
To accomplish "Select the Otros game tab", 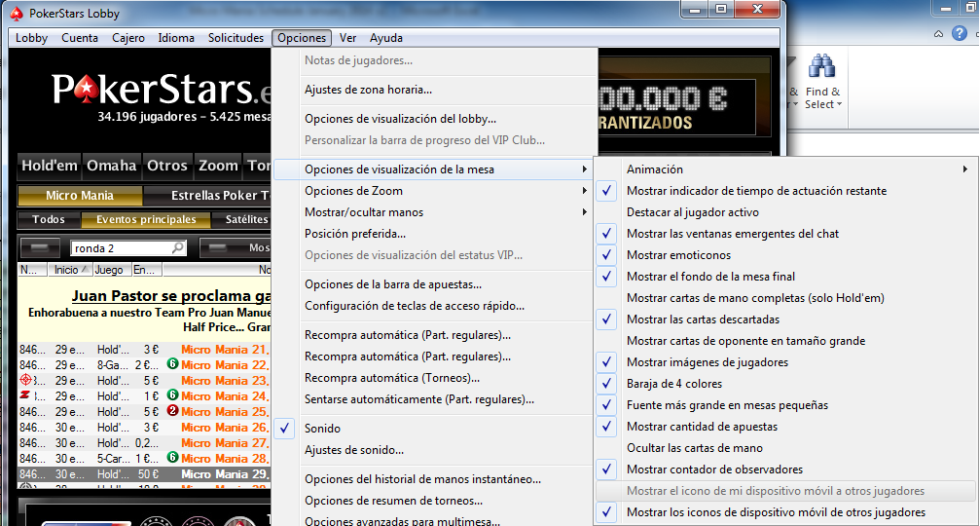I will click(x=166, y=166).
